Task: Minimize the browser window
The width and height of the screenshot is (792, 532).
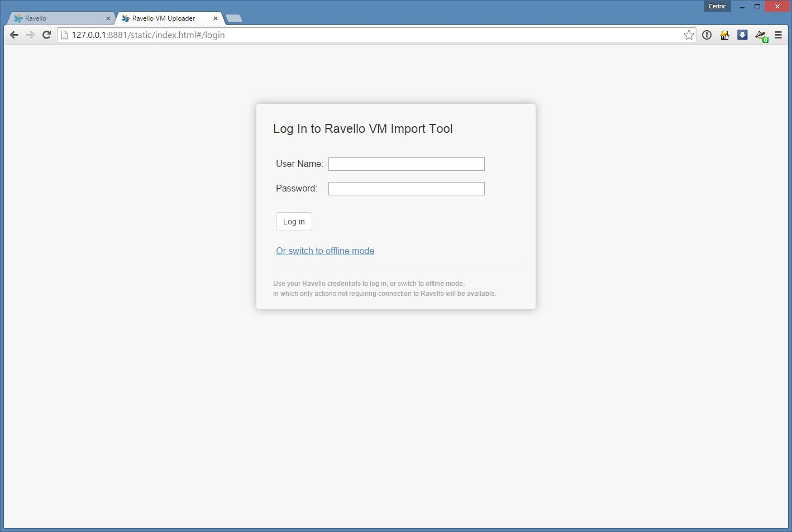Action: pyautogui.click(x=742, y=6)
